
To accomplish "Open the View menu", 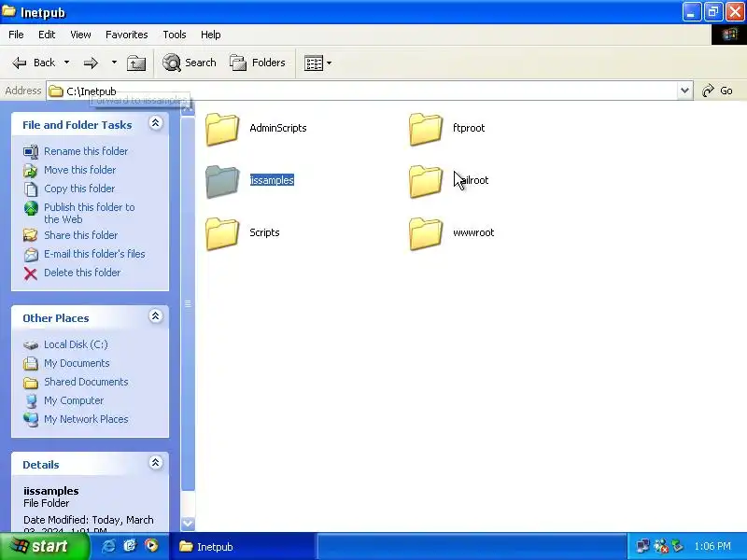I will [80, 35].
